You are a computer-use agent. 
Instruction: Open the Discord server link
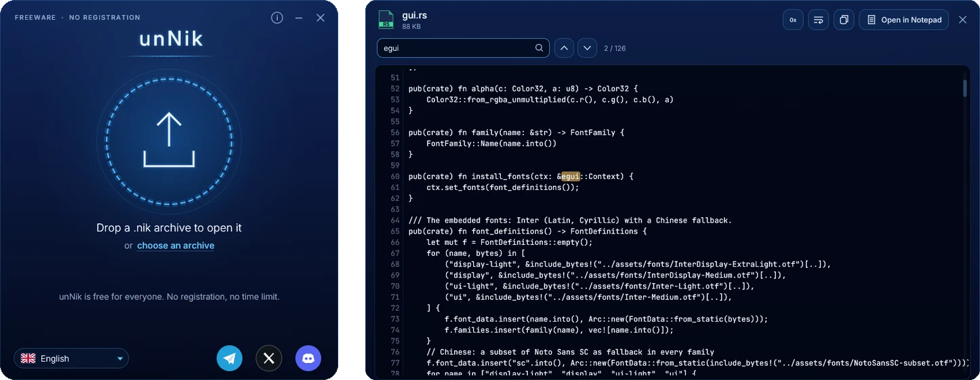point(308,358)
